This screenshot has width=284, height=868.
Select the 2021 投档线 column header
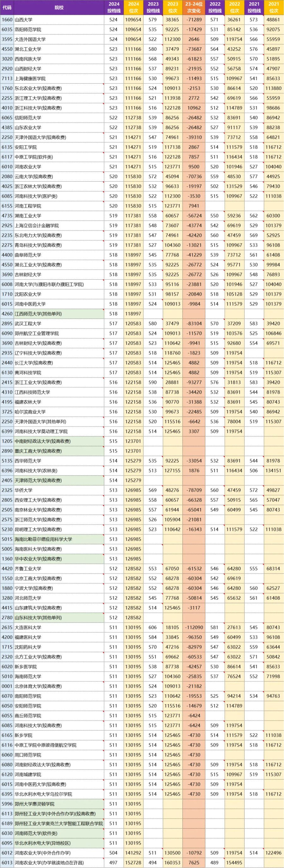254,8
